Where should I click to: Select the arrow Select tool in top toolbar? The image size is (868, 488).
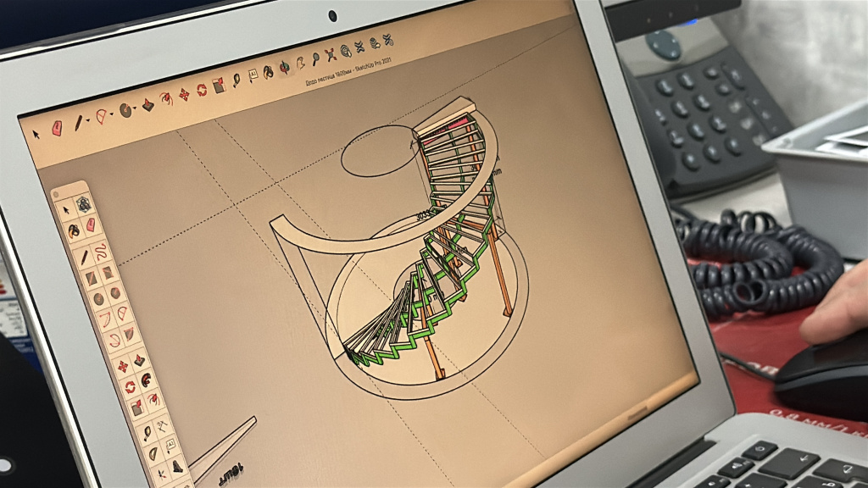point(36,133)
